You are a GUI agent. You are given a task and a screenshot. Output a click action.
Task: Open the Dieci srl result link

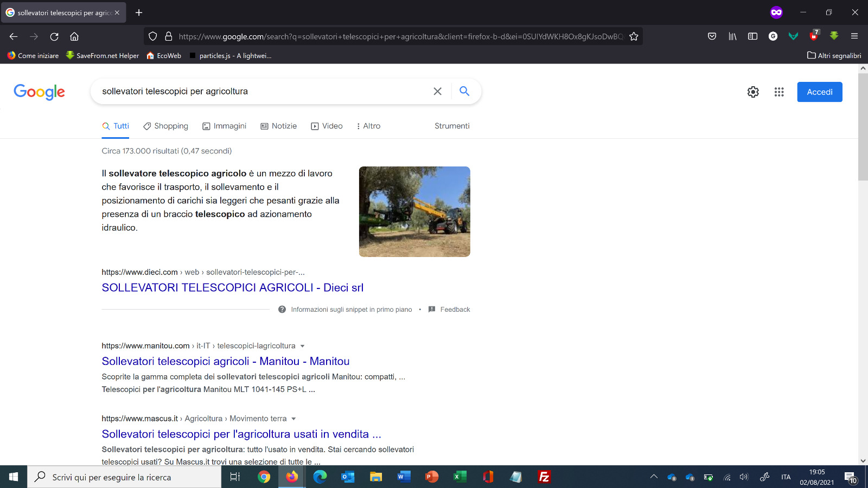click(x=232, y=287)
